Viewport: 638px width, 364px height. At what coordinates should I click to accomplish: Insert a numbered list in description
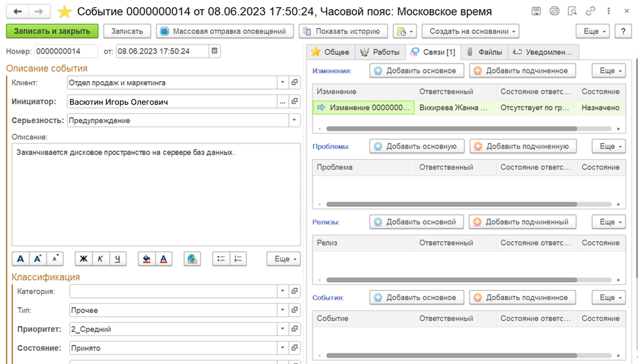[238, 259]
